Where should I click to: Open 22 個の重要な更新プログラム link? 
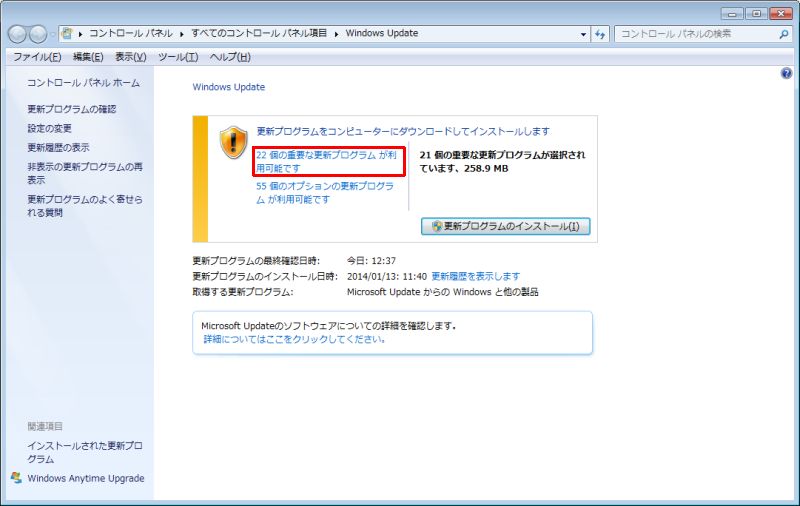pyautogui.click(x=327, y=161)
